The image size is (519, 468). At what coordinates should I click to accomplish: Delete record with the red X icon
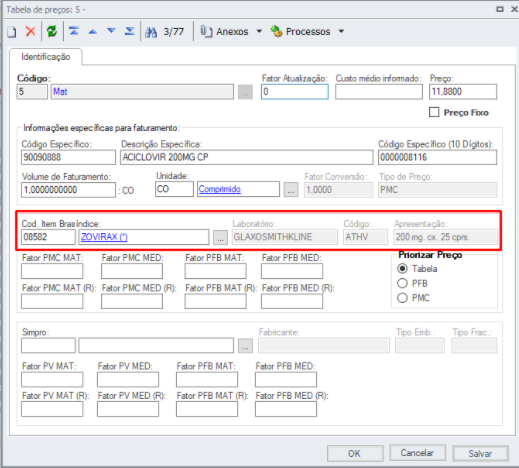pos(30,32)
